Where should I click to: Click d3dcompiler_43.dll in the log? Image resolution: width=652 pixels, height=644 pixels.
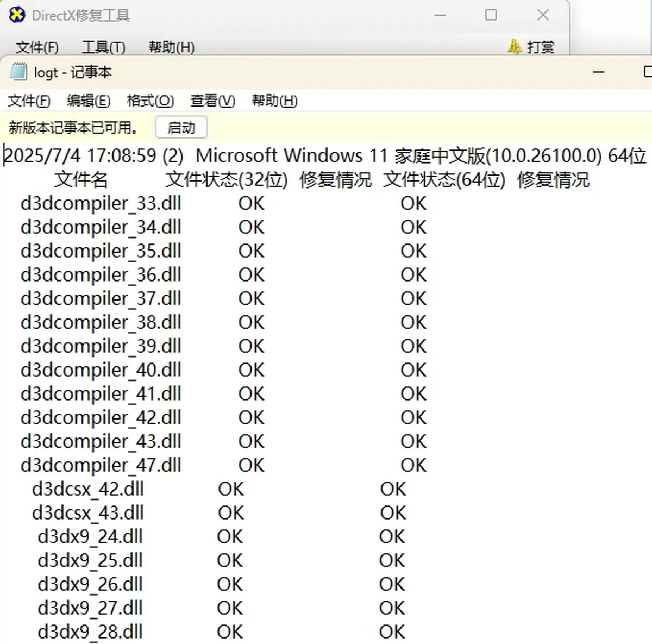pyautogui.click(x=101, y=442)
